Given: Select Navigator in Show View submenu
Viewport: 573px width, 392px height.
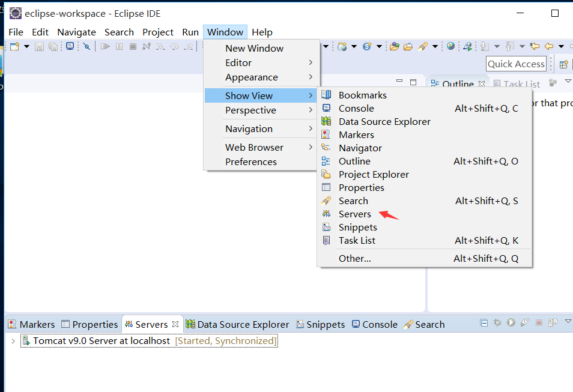Looking at the screenshot, I should [425, 148].
